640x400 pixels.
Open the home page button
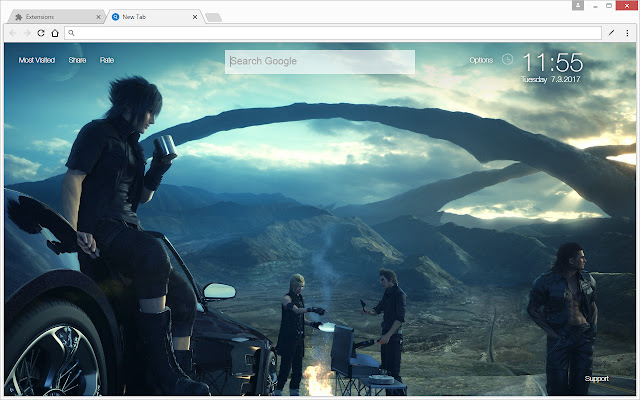point(55,33)
